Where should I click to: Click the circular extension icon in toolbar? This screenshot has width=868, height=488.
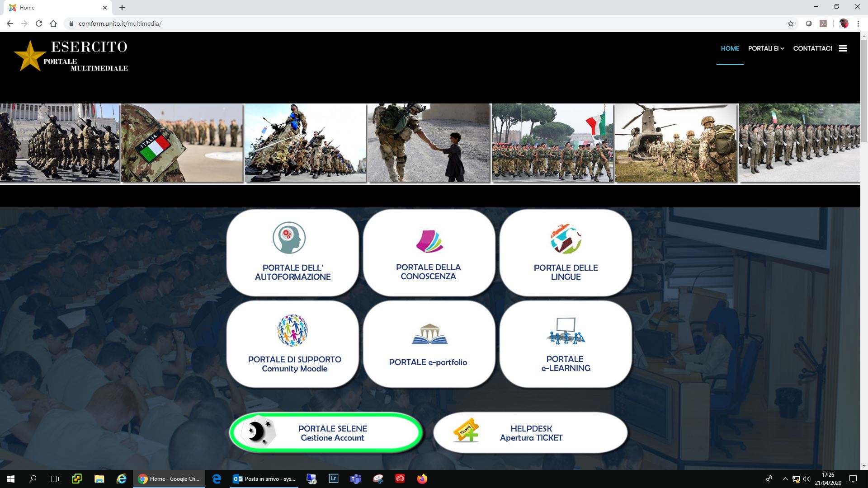tap(809, 23)
